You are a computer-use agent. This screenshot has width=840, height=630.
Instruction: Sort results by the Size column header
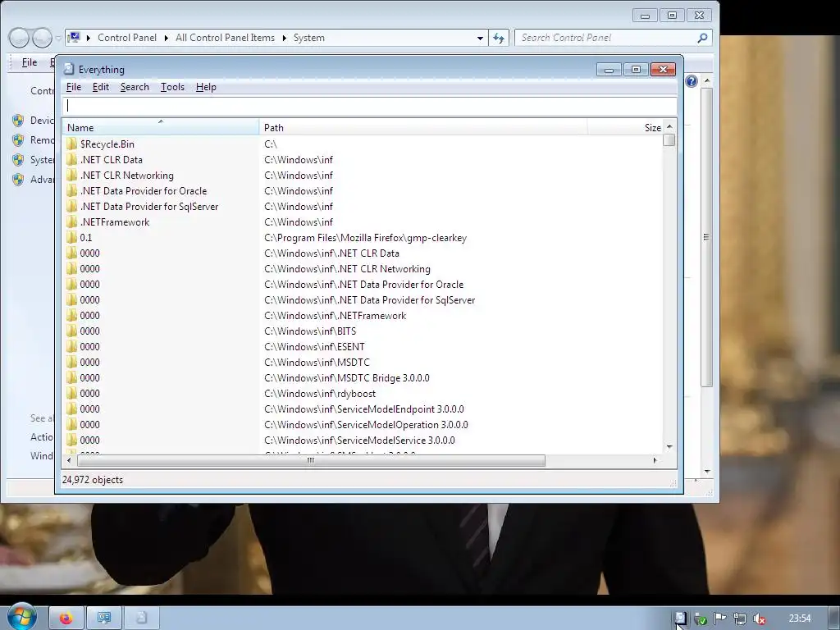(x=625, y=127)
